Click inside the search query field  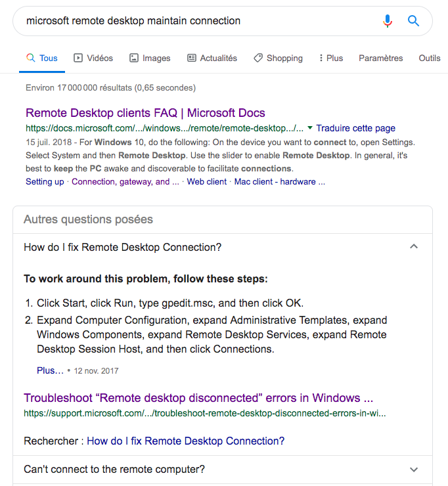(198, 21)
